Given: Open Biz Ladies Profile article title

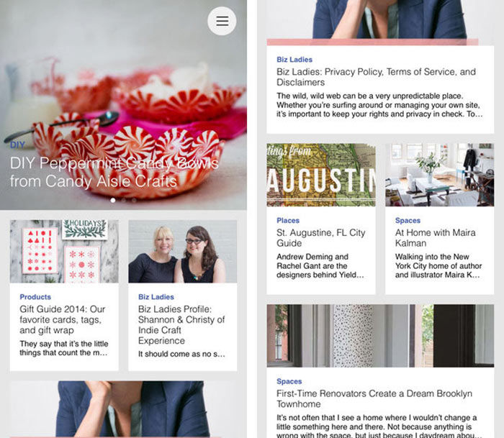Looking at the screenshot, I should pyautogui.click(x=181, y=324).
